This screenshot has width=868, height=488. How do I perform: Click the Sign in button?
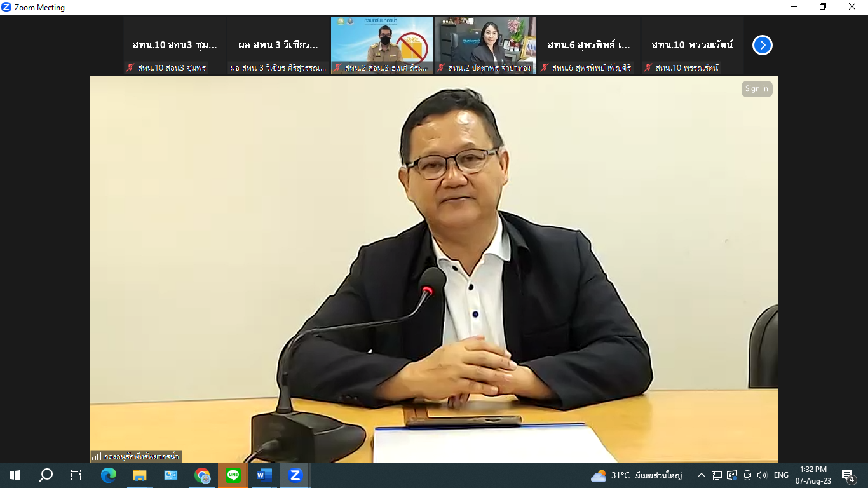[x=756, y=89]
